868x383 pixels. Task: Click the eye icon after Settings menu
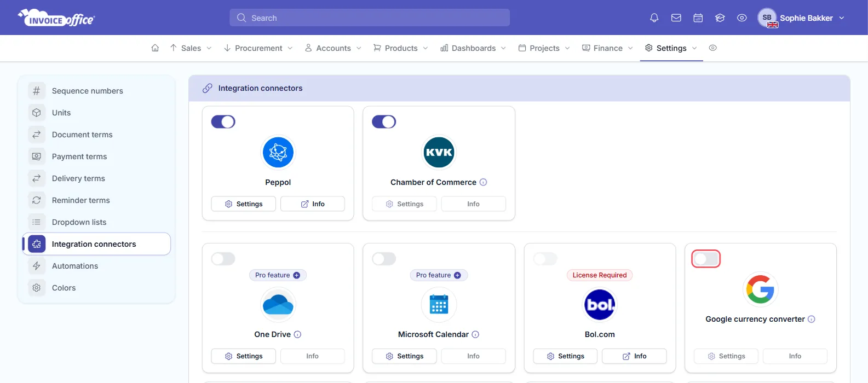click(712, 48)
